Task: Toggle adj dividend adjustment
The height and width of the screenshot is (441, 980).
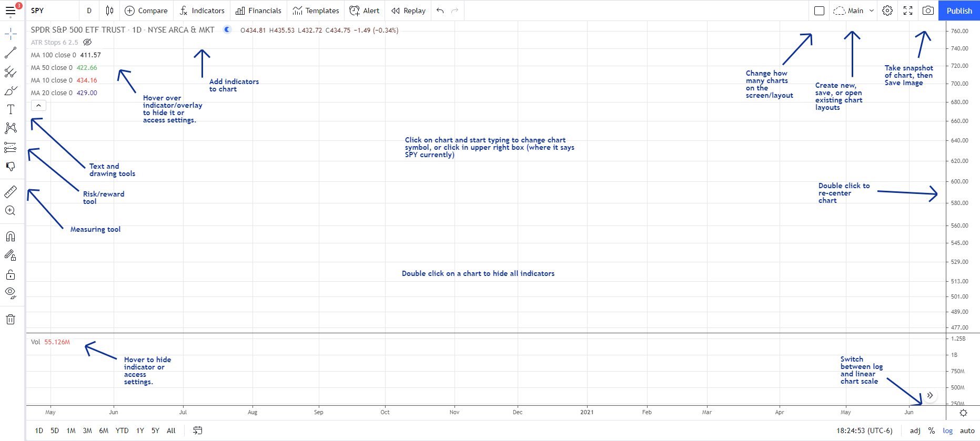Action: point(915,430)
